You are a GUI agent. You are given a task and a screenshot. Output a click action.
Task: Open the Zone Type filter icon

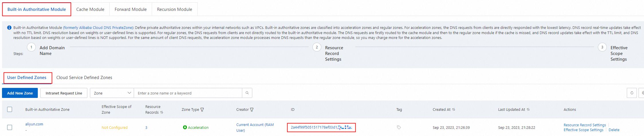point(202,110)
